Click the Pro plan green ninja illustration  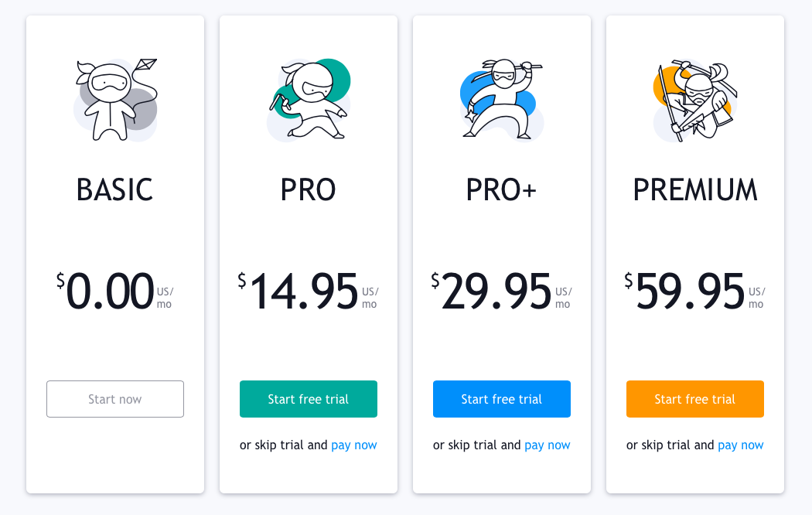[x=309, y=100]
